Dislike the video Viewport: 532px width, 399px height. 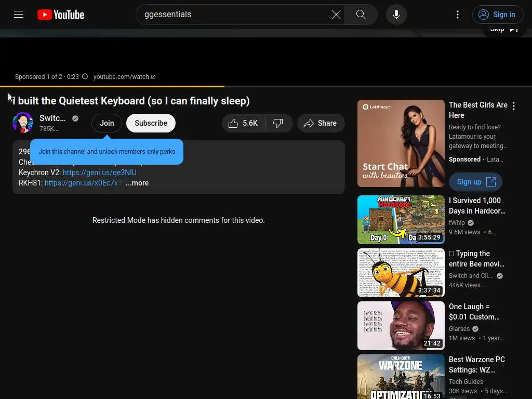[278, 123]
